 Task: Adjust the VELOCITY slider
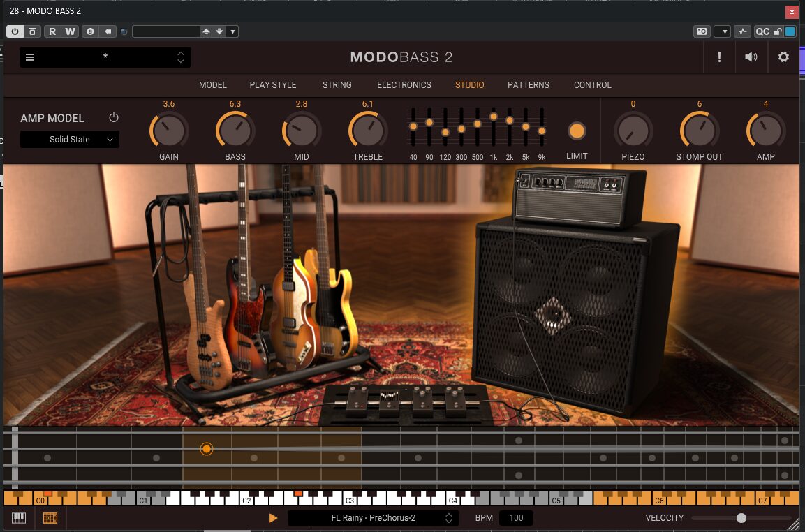click(741, 517)
